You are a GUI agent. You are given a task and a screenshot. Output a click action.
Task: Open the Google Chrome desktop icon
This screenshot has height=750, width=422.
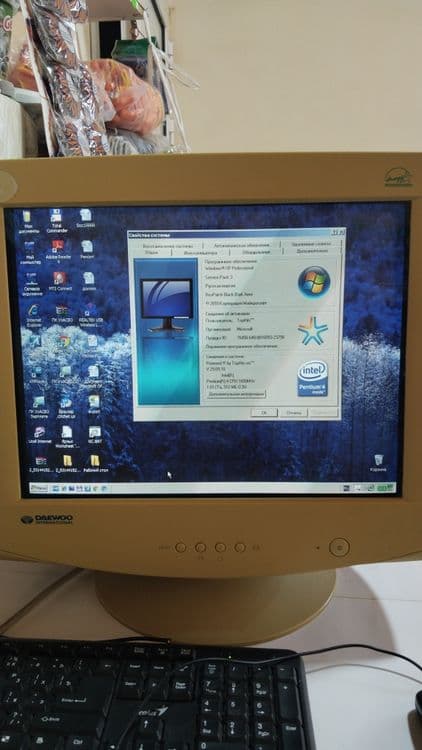65,342
